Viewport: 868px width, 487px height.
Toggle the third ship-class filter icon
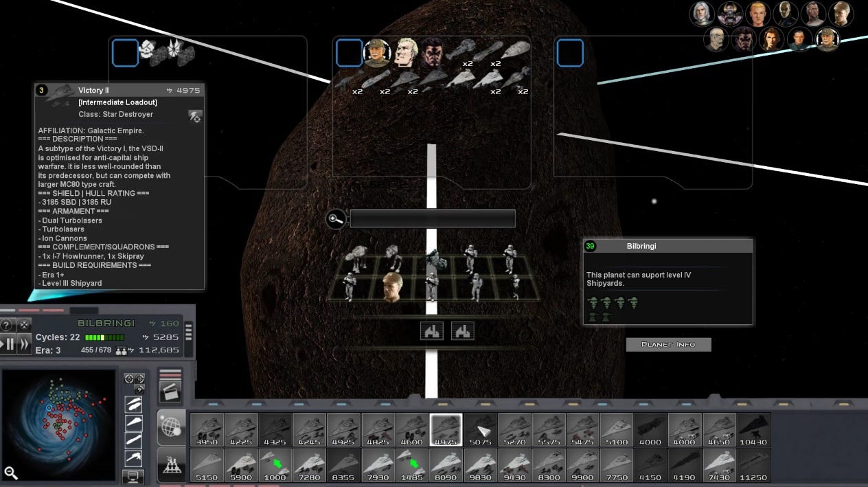point(133,440)
